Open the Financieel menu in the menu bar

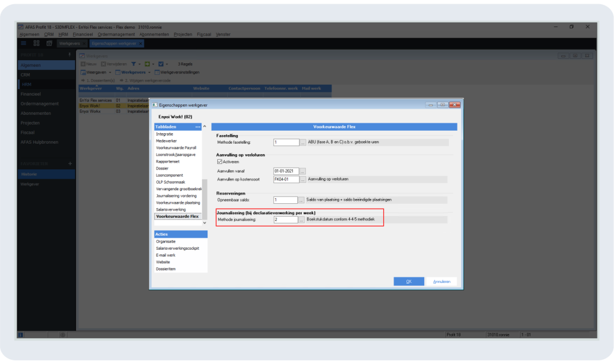tap(83, 34)
